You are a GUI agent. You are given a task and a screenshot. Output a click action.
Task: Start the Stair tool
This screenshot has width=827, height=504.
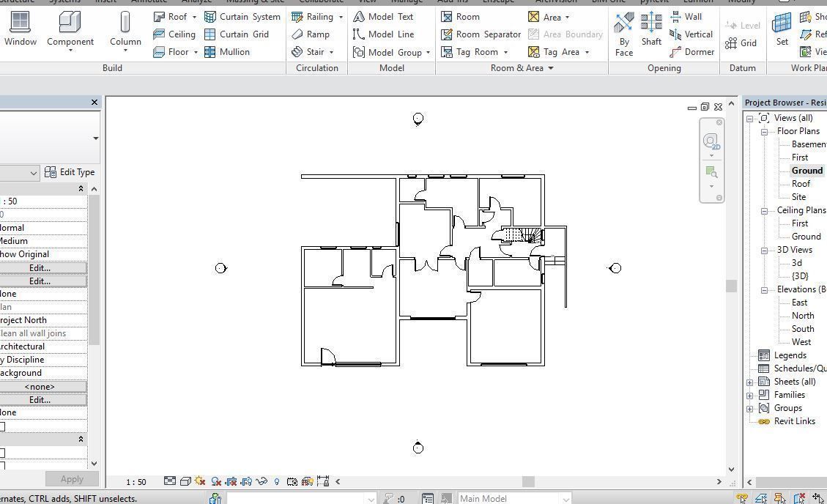[308, 52]
